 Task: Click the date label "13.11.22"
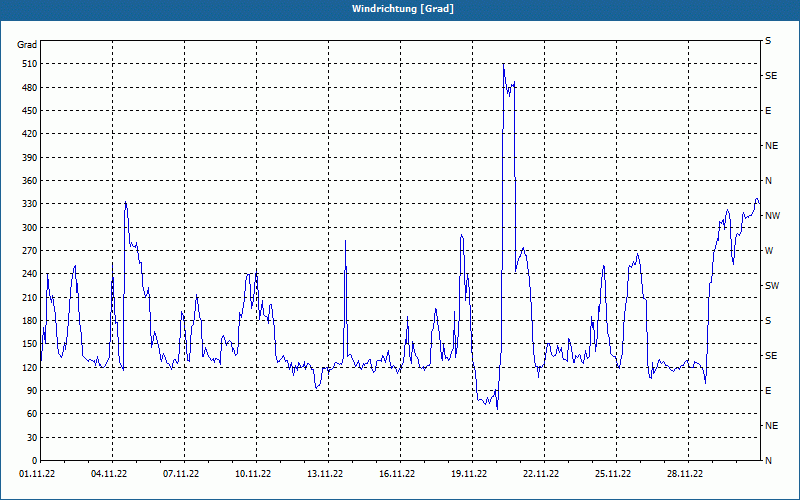pos(325,474)
